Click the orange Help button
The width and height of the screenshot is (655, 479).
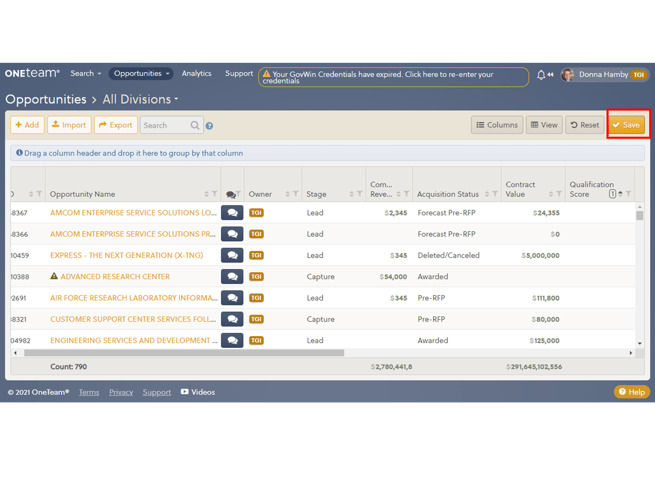tap(631, 392)
